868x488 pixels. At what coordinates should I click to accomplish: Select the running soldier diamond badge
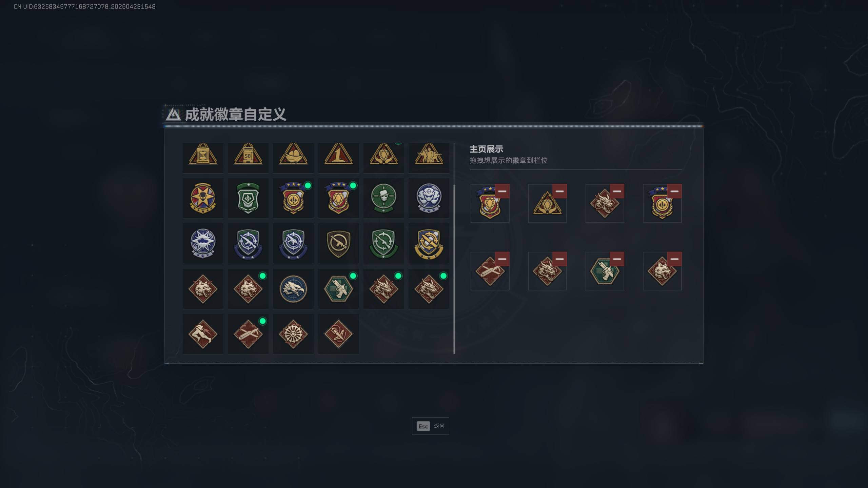point(203,334)
